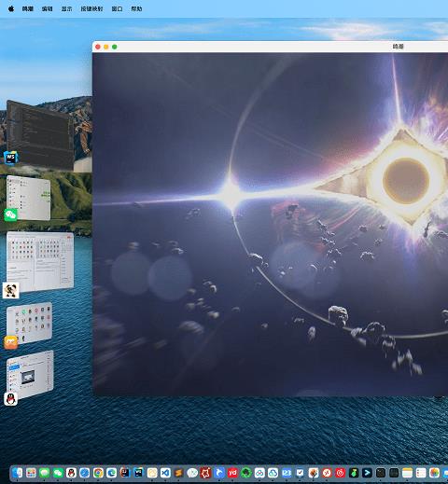This screenshot has width=448, height=484.
Task: Open IntelliJ IDEA from the Dock
Action: [x=125, y=473]
